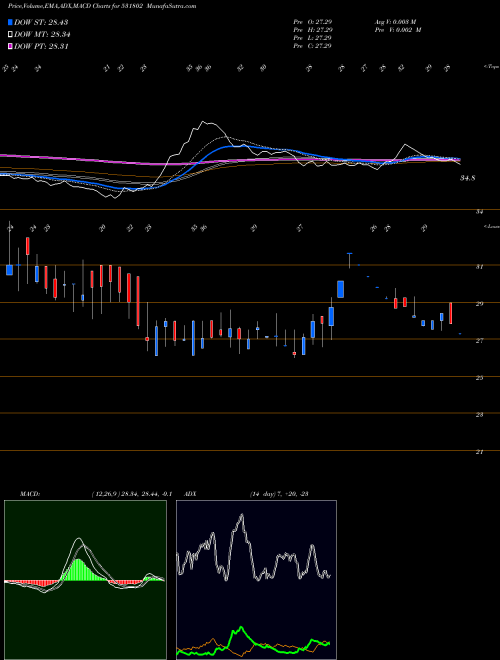The width and height of the screenshot is (500, 660).
Task: Select the DOW PT: 28.31 label
Action: (x=41, y=46)
